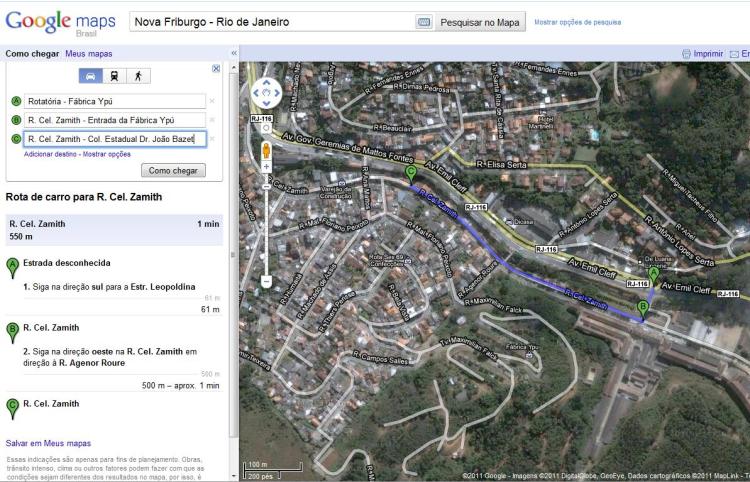Close the directions panel box
The image size is (750, 482).
pos(216,68)
